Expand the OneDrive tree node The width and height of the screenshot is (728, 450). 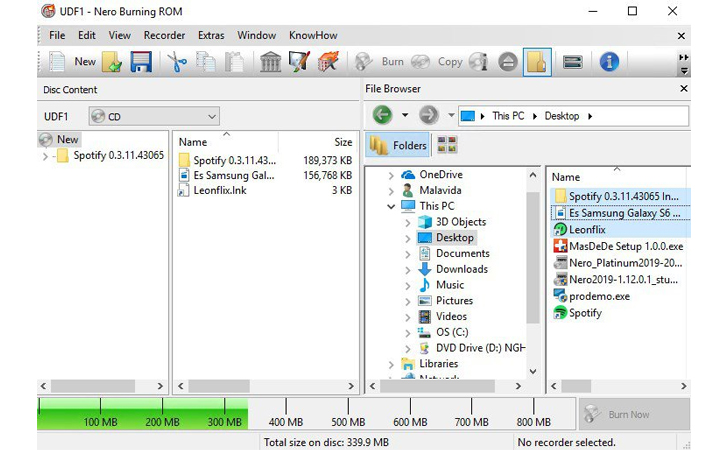391,175
